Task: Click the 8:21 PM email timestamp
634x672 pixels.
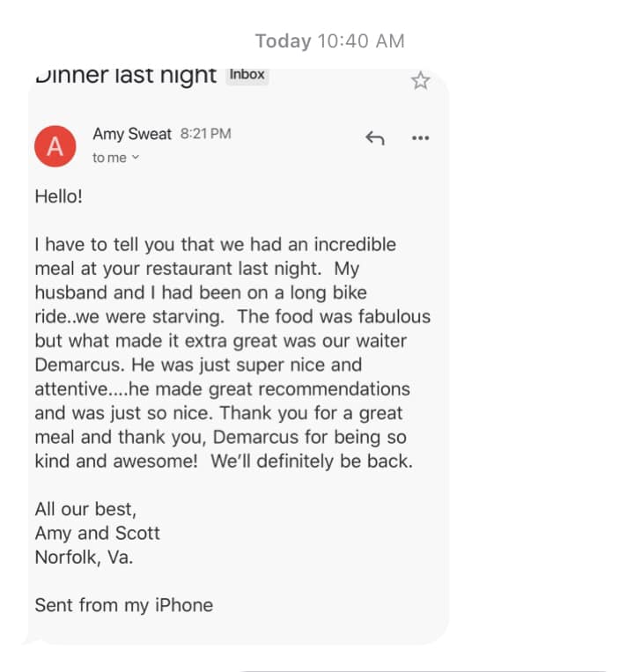Action: pos(206,134)
